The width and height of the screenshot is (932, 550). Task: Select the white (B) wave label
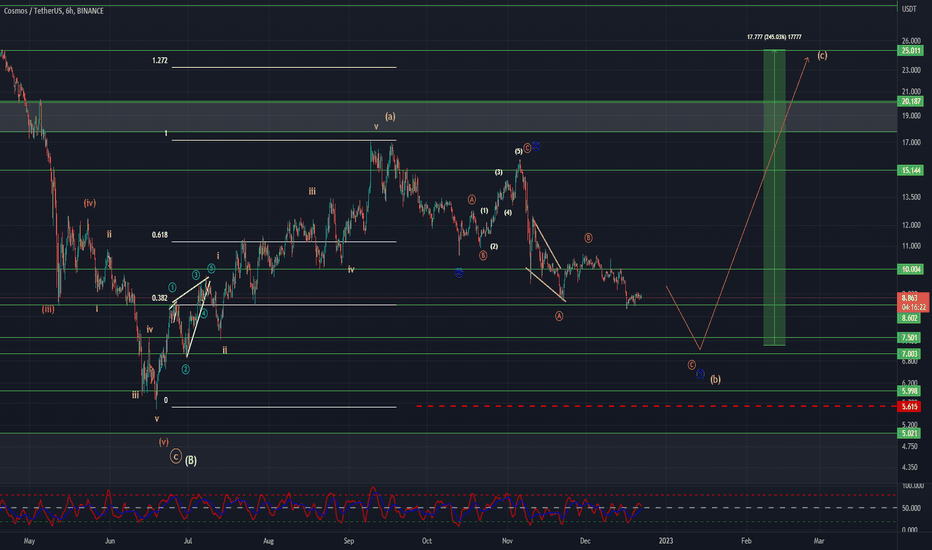(190, 460)
